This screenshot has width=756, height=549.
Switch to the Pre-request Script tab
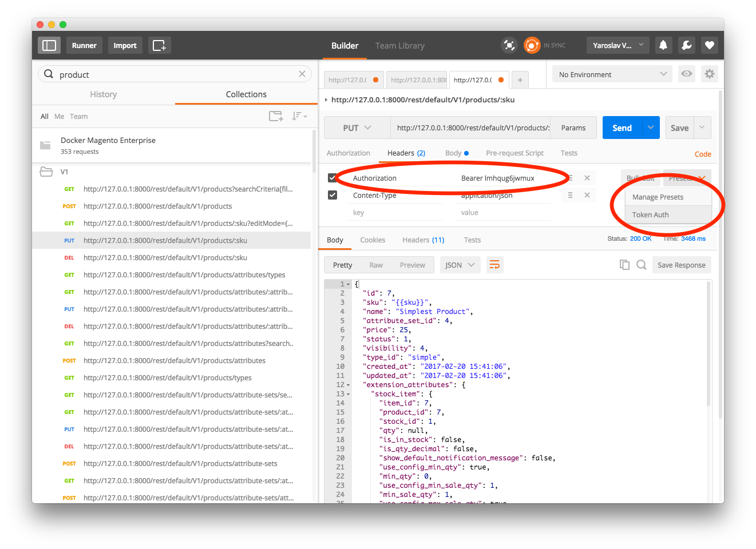pyautogui.click(x=514, y=153)
